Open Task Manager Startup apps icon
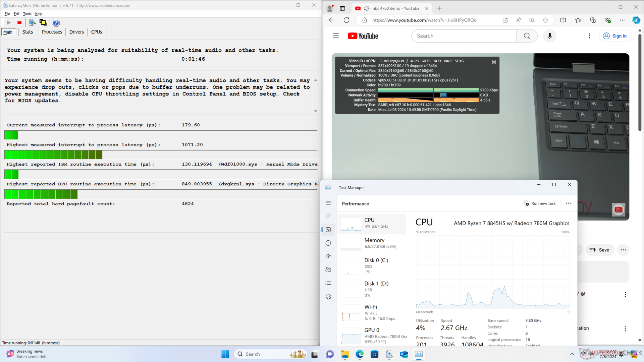The width and height of the screenshot is (644, 362). click(328, 256)
